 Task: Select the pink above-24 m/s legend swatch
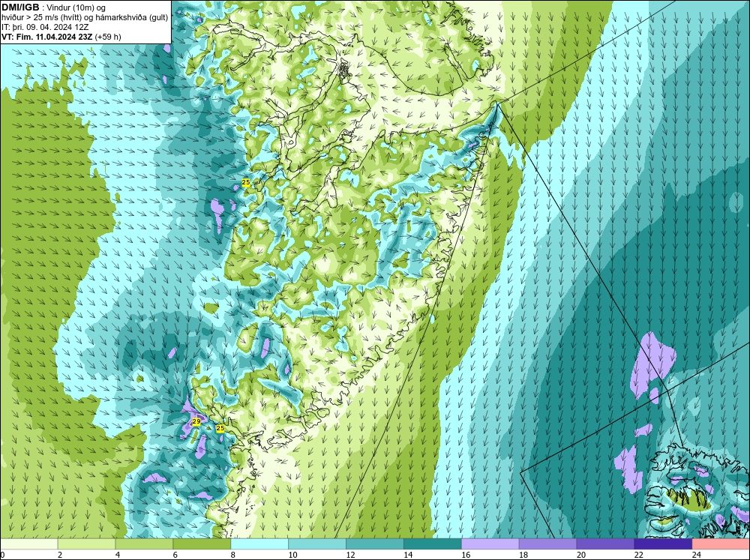[x=721, y=544]
